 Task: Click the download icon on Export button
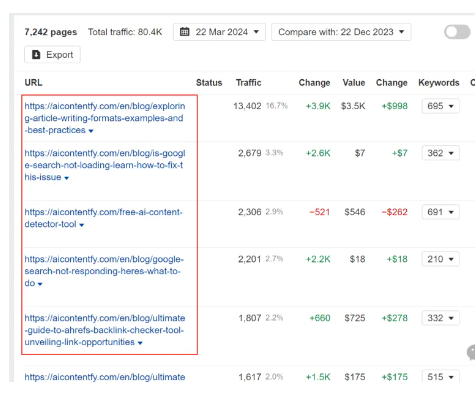(36, 55)
